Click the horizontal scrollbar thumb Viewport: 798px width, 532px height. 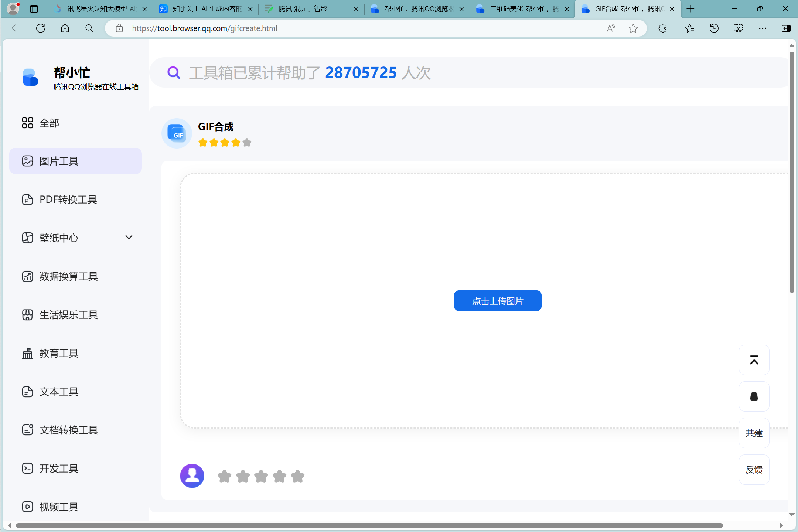coord(369,525)
